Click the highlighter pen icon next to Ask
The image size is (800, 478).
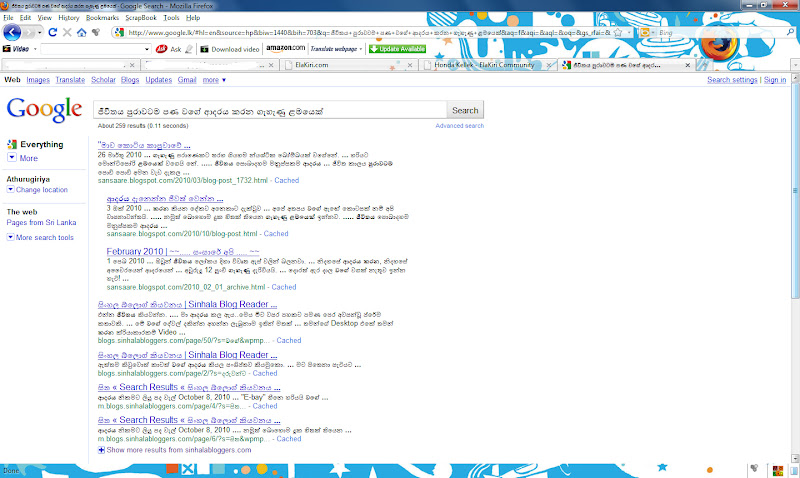pos(189,49)
